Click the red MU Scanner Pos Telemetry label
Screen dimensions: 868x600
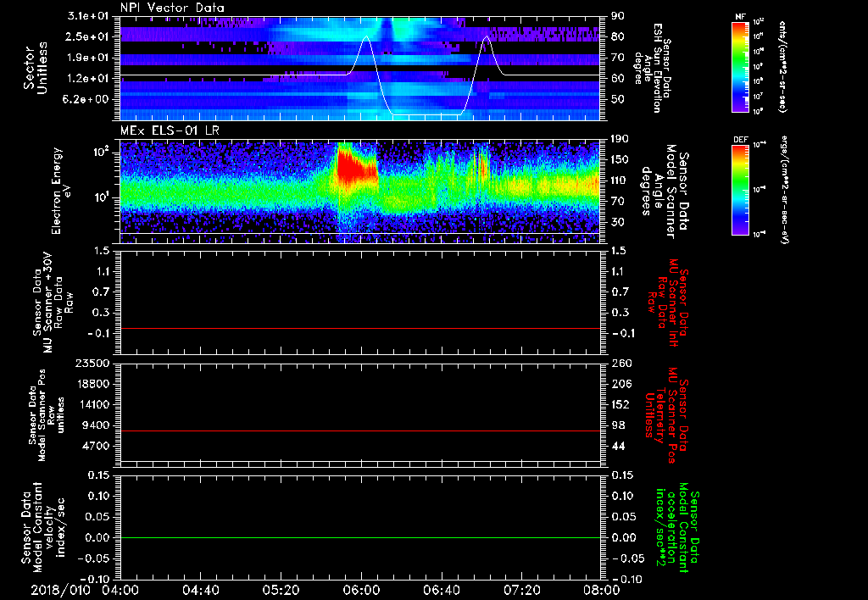(666, 415)
